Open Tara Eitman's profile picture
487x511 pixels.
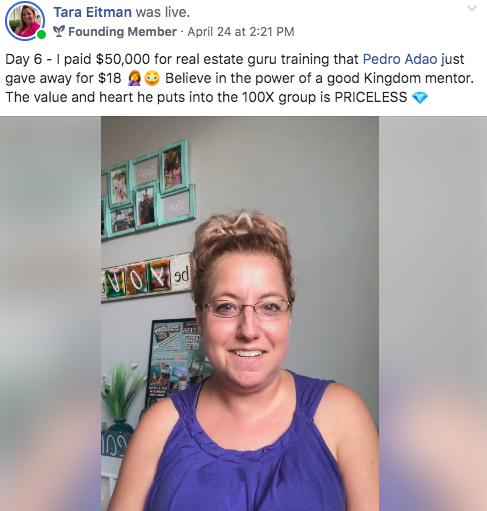point(25,21)
